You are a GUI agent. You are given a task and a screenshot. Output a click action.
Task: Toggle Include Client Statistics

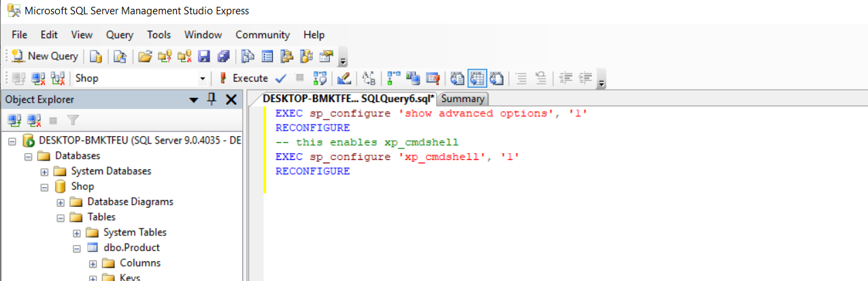[413, 78]
